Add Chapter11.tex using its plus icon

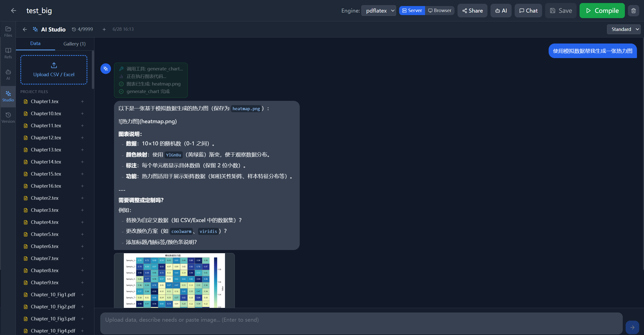pyautogui.click(x=82, y=125)
